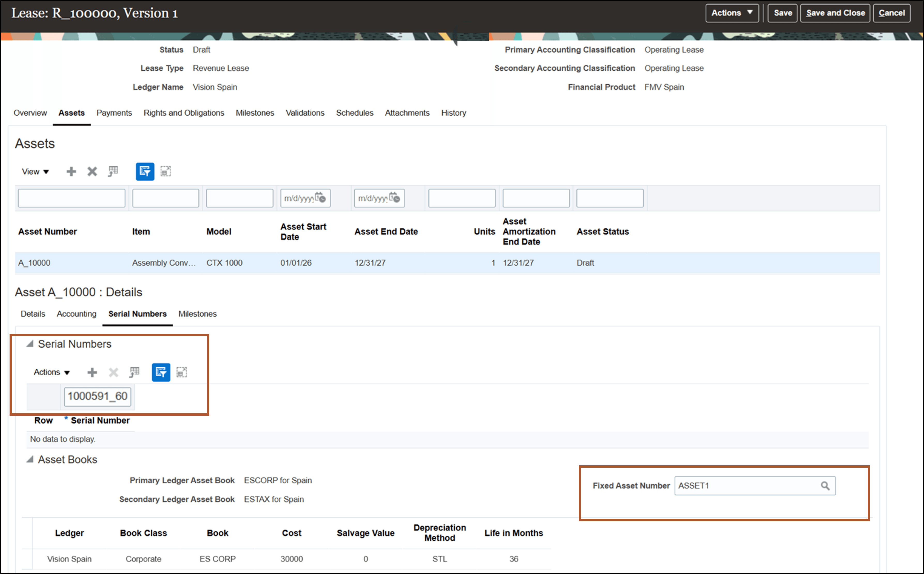Delete the selected asset A_10000
Image resolution: width=924 pixels, height=574 pixels.
tap(91, 171)
